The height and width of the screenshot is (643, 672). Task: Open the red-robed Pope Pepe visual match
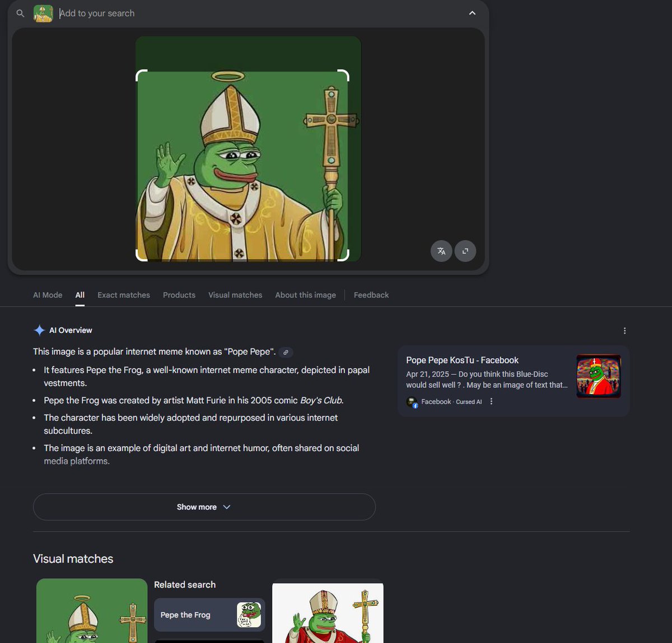(x=328, y=613)
